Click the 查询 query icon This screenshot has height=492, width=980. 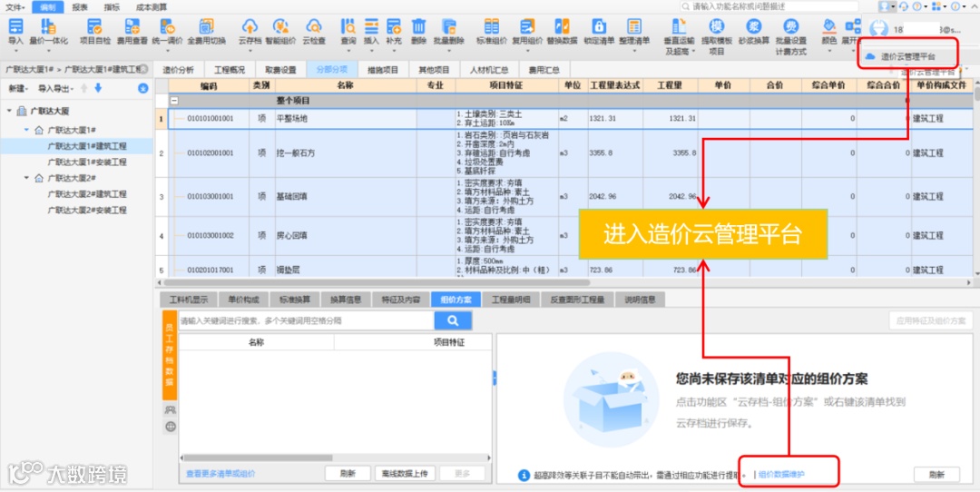tap(348, 26)
